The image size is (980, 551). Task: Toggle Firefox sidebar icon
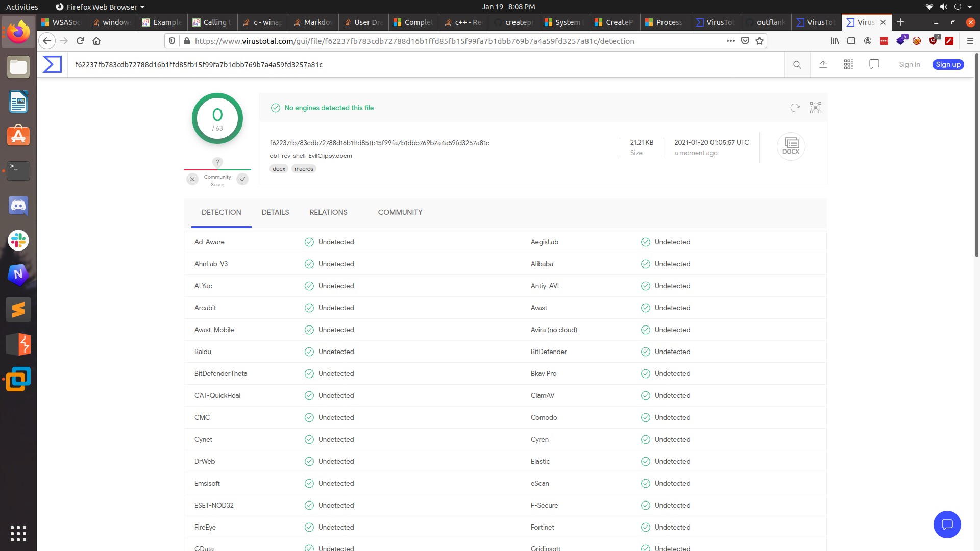[851, 41]
